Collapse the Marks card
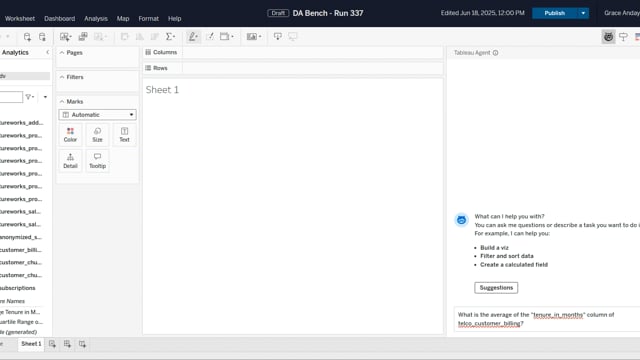Screen dimensions: 640x360 click(62, 102)
